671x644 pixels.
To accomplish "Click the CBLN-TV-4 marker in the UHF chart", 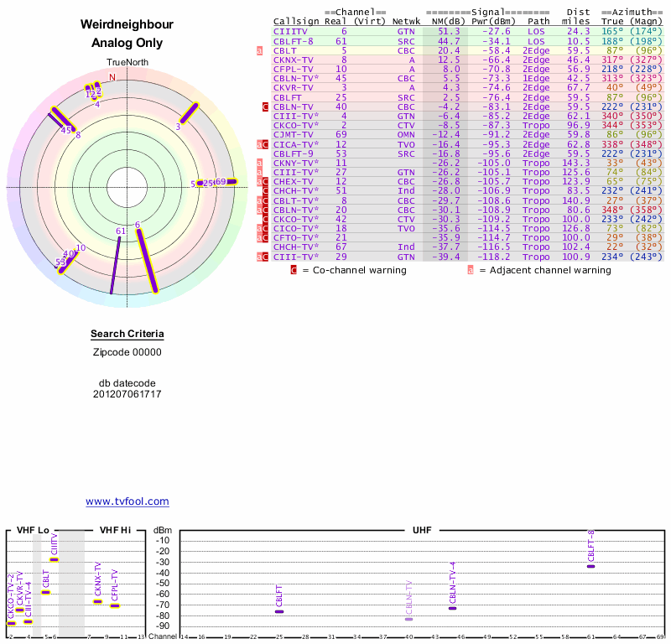I will [x=452, y=608].
